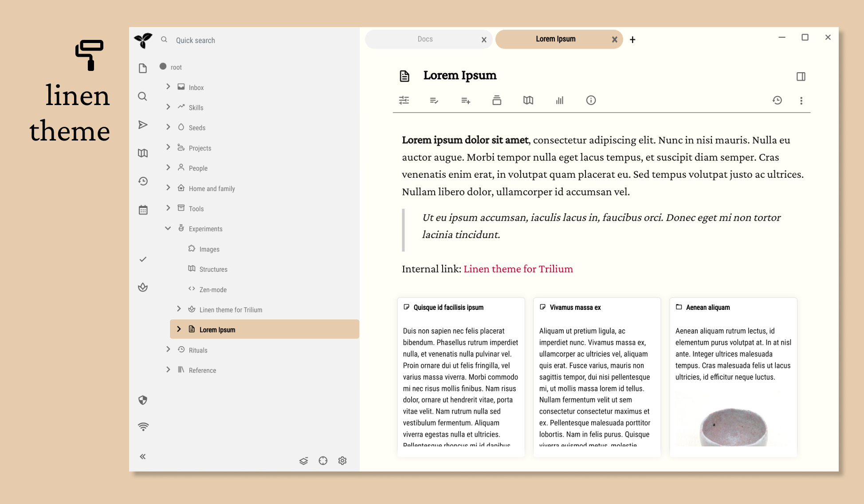Toggle the right pane visibility icon

coord(801,77)
